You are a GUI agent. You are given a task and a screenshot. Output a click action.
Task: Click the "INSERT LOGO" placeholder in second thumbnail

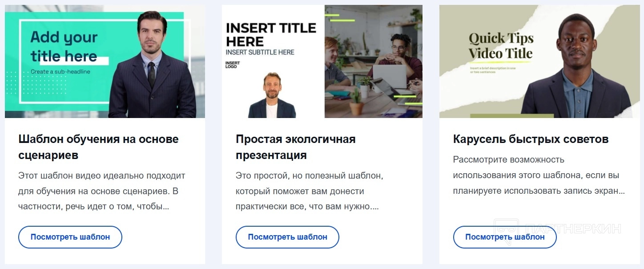pyautogui.click(x=233, y=65)
